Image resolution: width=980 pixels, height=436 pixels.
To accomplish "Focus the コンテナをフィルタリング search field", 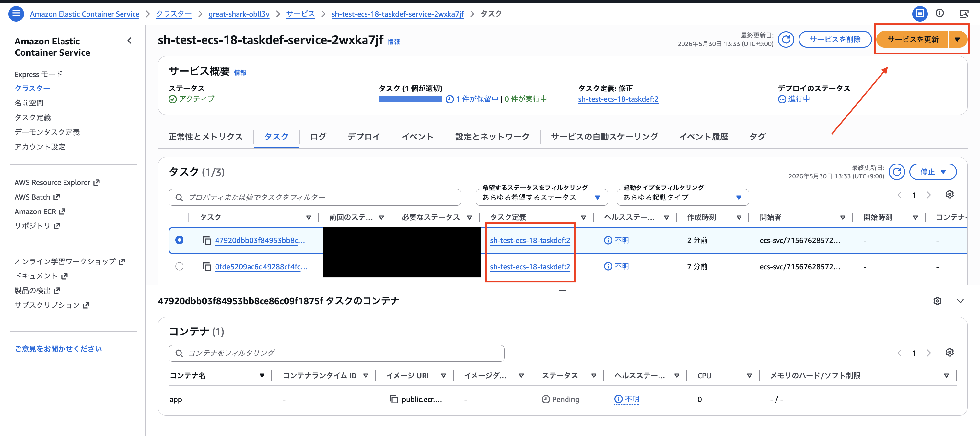I will pyautogui.click(x=336, y=353).
